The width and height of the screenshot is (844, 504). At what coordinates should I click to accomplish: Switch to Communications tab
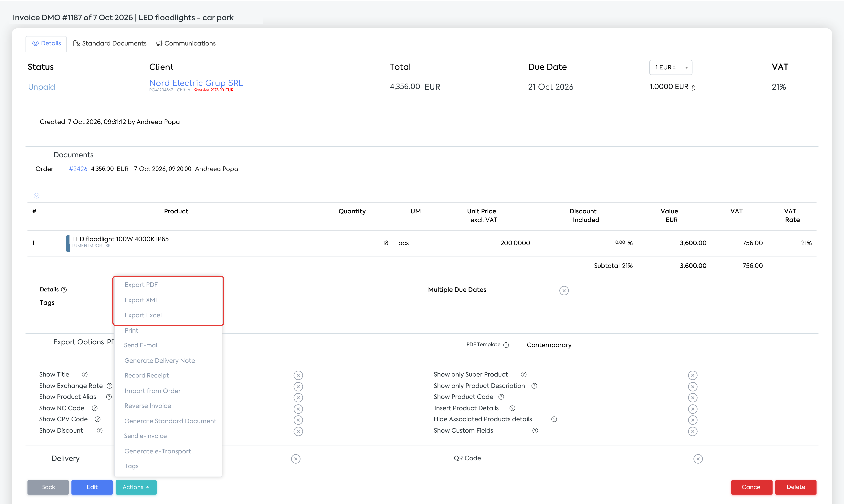[x=186, y=44]
